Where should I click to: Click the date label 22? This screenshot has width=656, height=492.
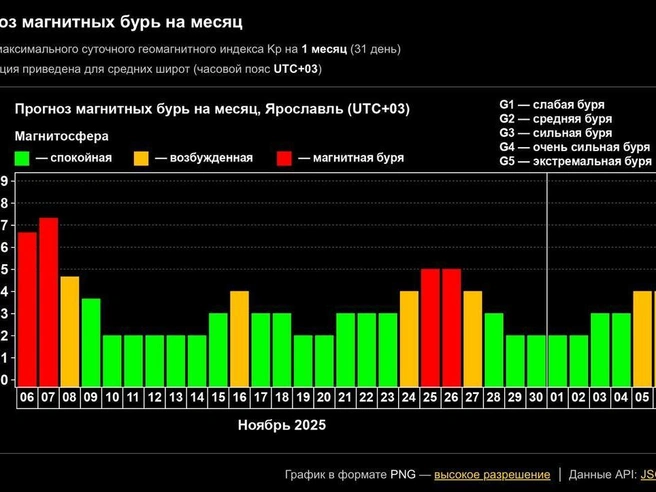pyautogui.click(x=366, y=397)
